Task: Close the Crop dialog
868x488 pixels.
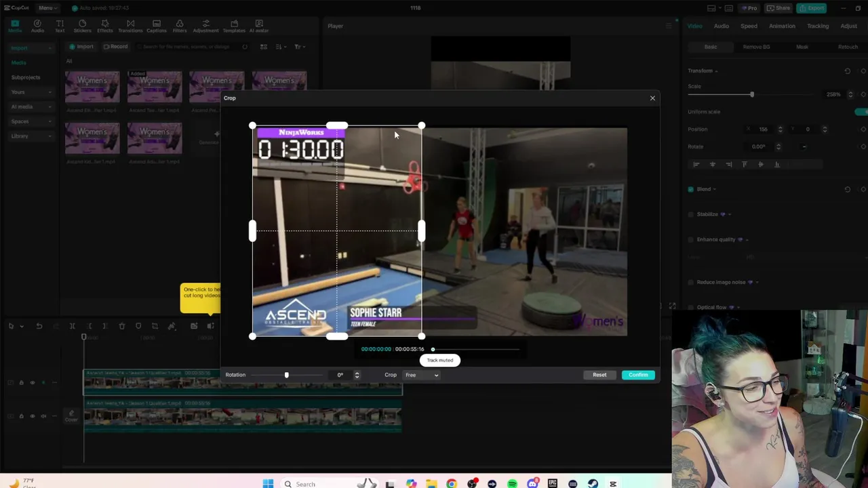Action: 652,98
